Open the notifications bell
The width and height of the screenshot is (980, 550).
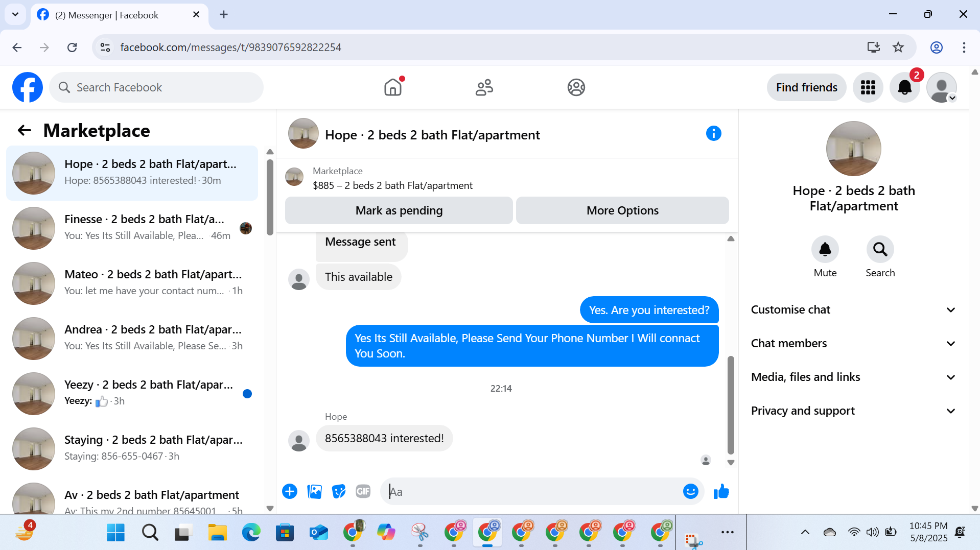click(x=905, y=87)
